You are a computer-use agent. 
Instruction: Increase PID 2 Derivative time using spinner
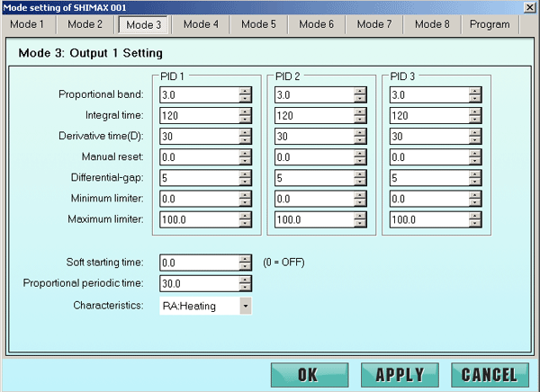(x=360, y=132)
